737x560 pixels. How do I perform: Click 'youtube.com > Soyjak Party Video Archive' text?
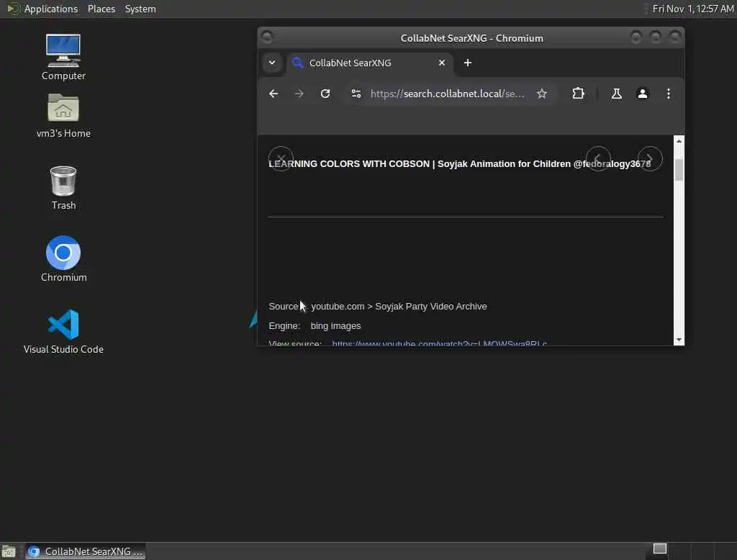[399, 306]
